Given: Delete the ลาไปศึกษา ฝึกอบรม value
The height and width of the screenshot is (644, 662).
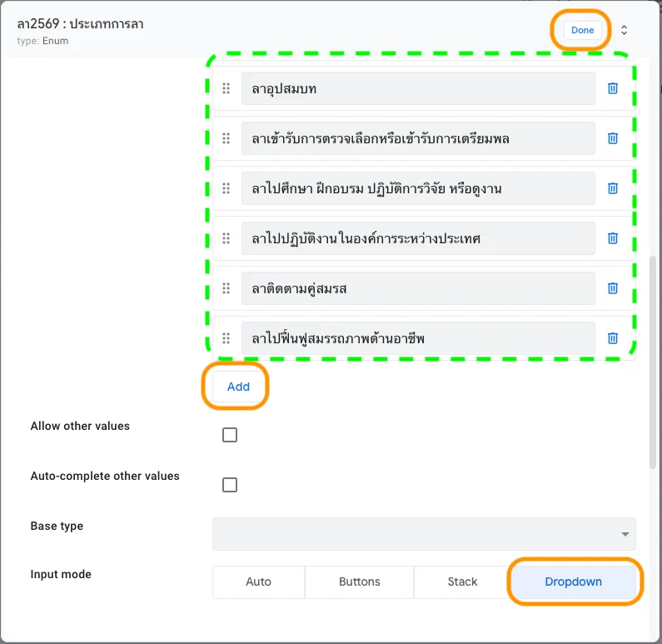Looking at the screenshot, I should (613, 188).
